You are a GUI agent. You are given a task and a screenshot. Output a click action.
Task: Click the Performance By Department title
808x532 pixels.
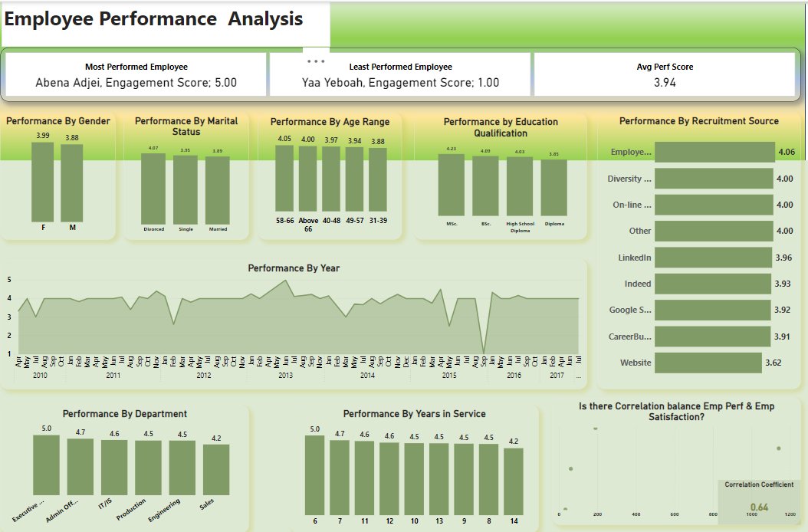coord(125,414)
